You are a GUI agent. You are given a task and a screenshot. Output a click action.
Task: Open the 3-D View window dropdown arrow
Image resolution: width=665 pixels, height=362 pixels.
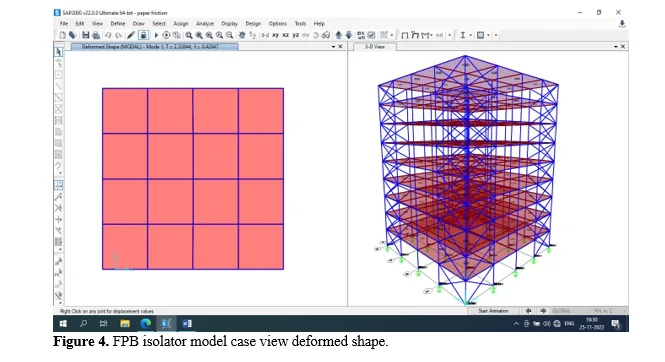[616, 47]
